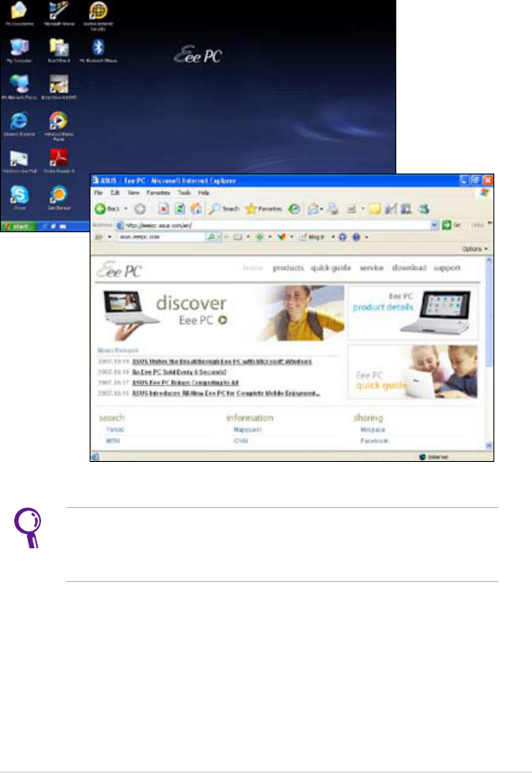This screenshot has width=532, height=773.
Task: Expand the address bar dropdown
Action: point(435,226)
